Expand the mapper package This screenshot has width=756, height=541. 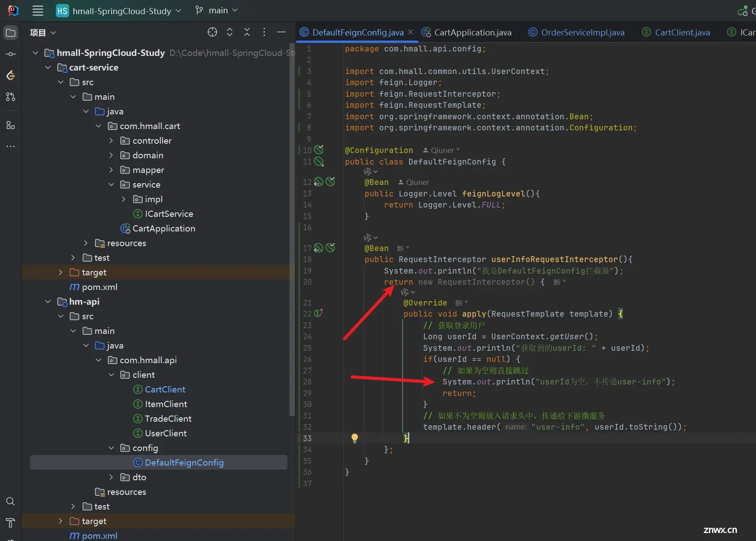click(111, 170)
